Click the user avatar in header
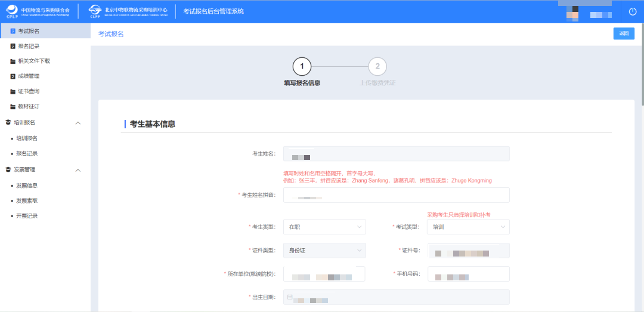 pos(572,13)
